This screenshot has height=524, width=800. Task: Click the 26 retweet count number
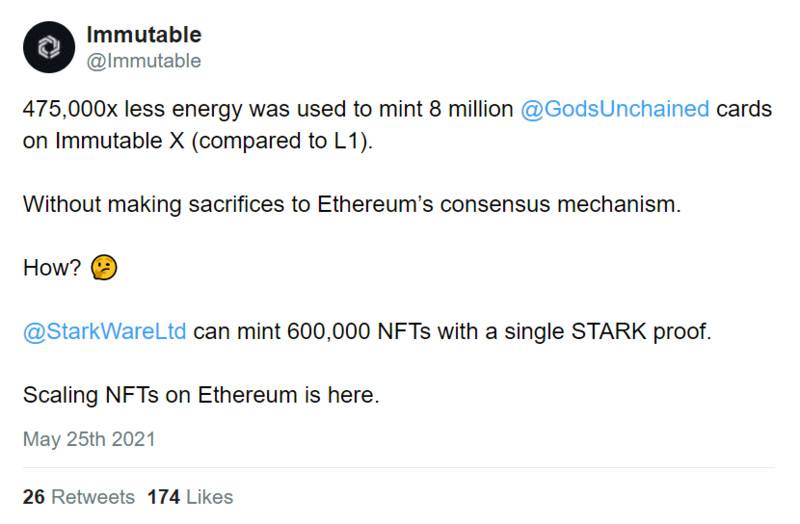click(34, 497)
